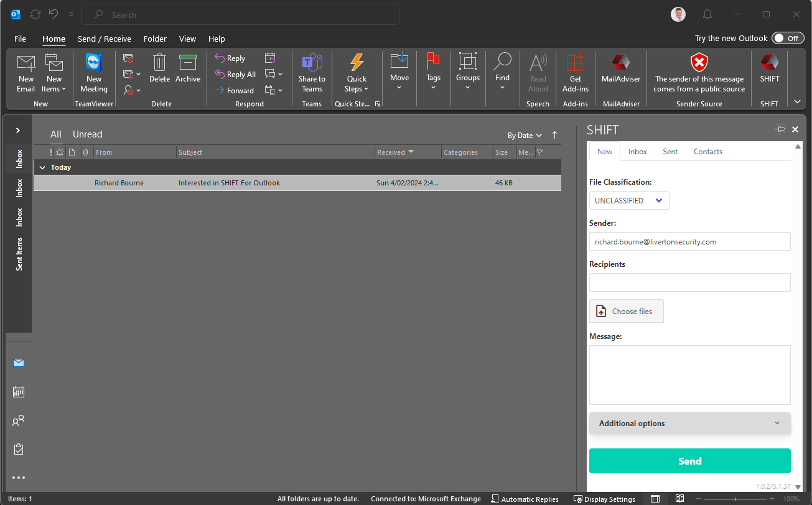Share the message to Teams

point(312,73)
